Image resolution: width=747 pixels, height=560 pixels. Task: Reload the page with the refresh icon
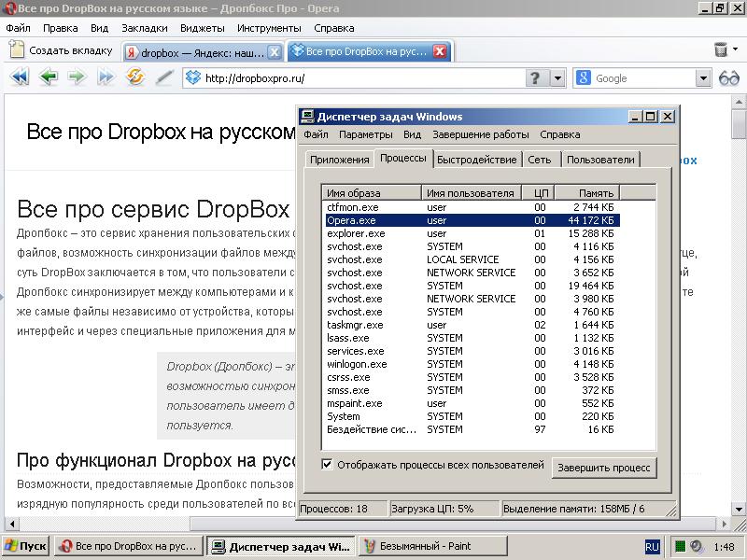click(x=135, y=77)
